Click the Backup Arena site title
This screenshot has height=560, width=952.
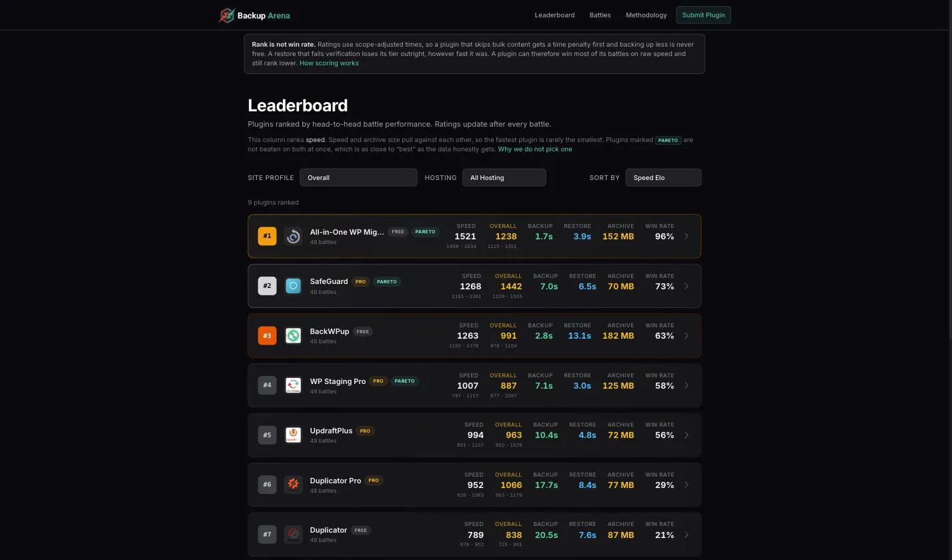(264, 15)
